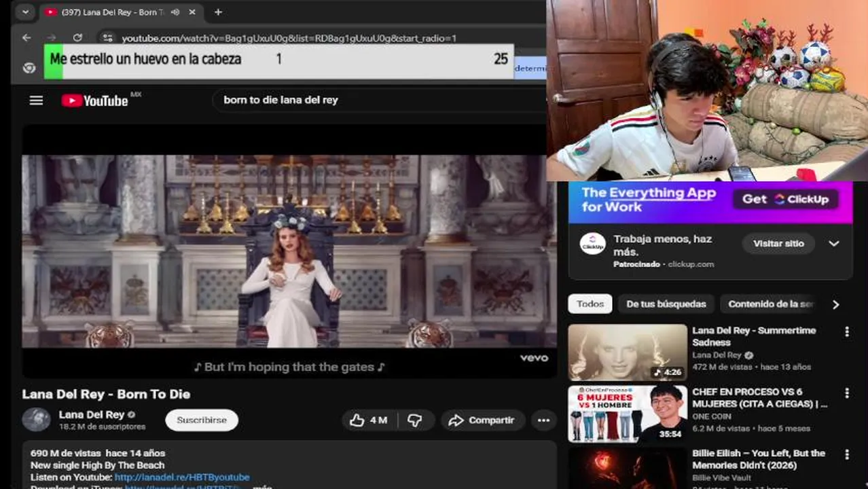Select the Todos filter chip
Viewport: 868px width, 489px height.
coord(590,304)
